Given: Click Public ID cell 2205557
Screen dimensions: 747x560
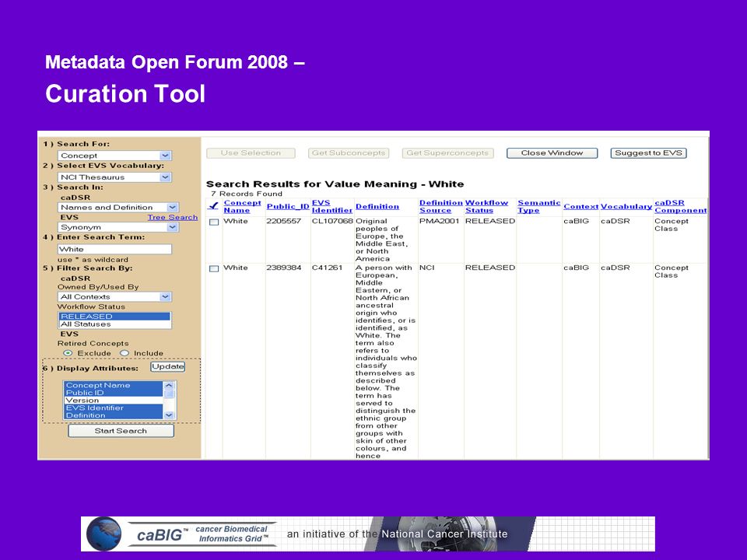Looking at the screenshot, I should 283,221.
